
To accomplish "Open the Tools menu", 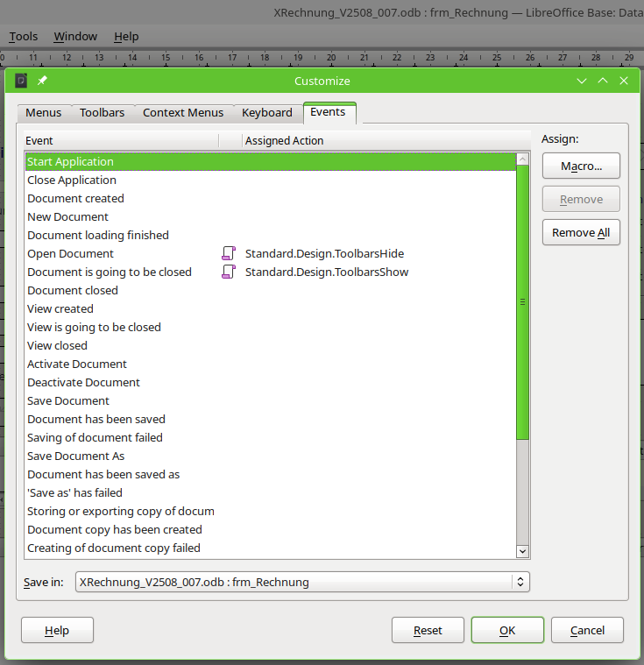I will pos(24,37).
